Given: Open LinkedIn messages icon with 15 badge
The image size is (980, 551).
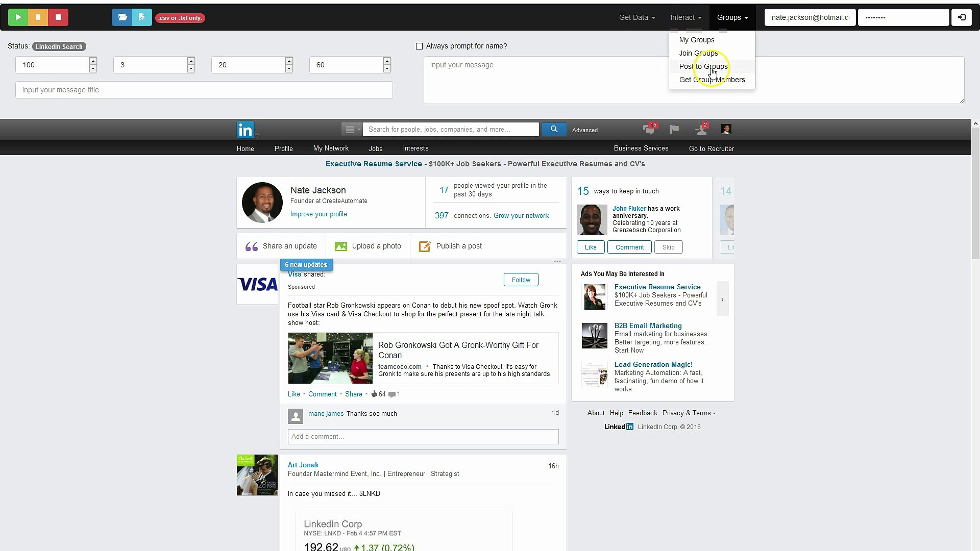Looking at the screenshot, I should pos(649,130).
